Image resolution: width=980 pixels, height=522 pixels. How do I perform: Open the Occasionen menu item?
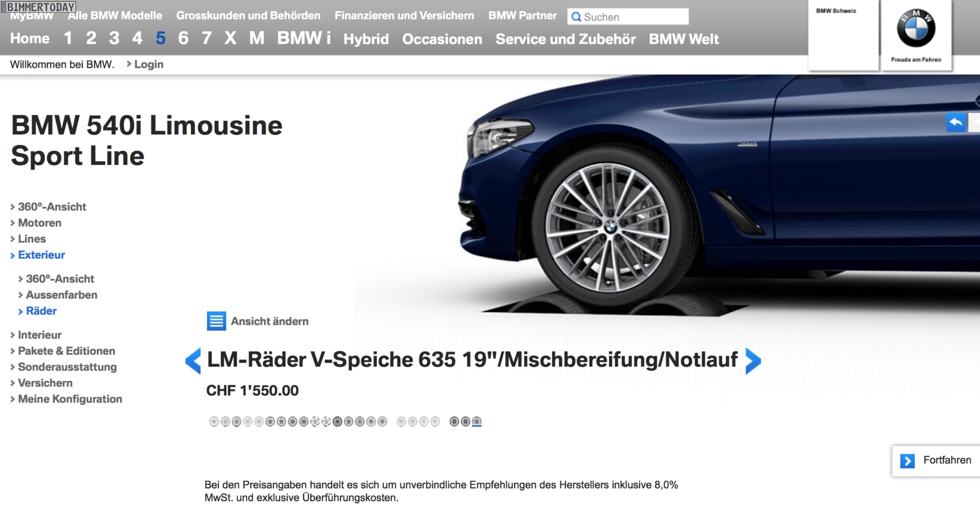[442, 39]
